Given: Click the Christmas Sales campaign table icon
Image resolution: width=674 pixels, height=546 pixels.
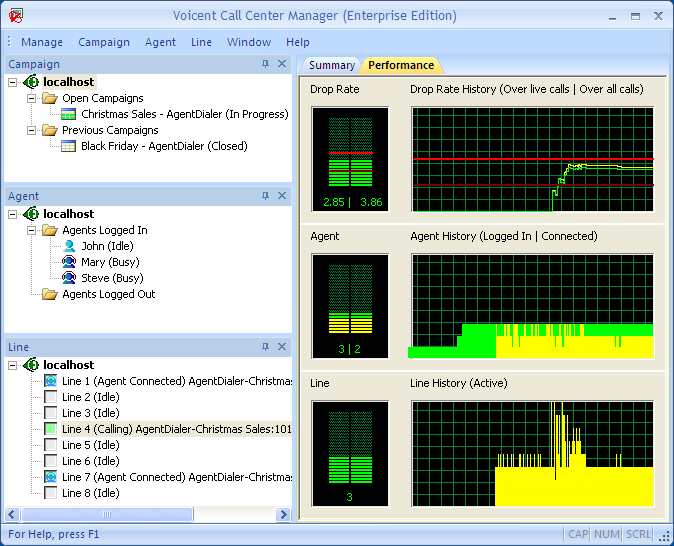Looking at the screenshot, I should point(68,114).
